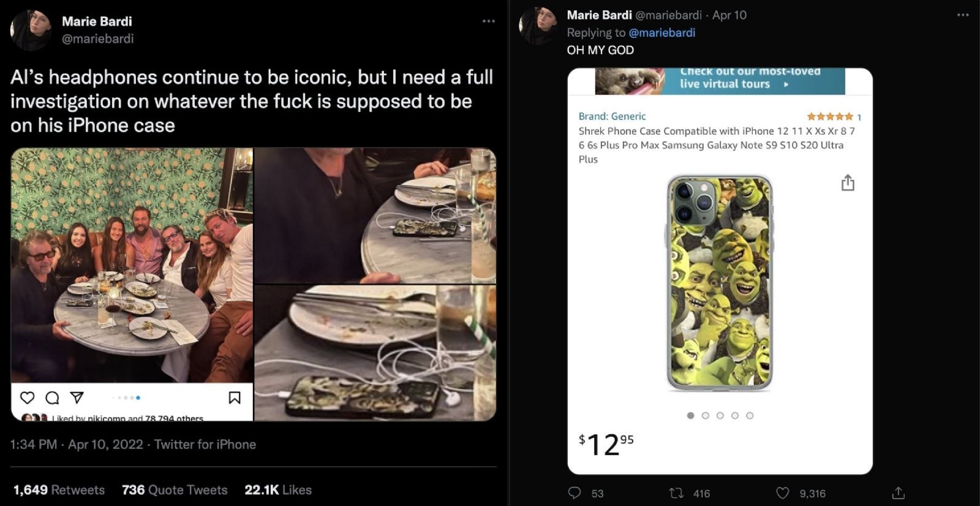The height and width of the screenshot is (506, 980).
Task: Retweet the OH MY GOD reply
Action: click(x=676, y=493)
